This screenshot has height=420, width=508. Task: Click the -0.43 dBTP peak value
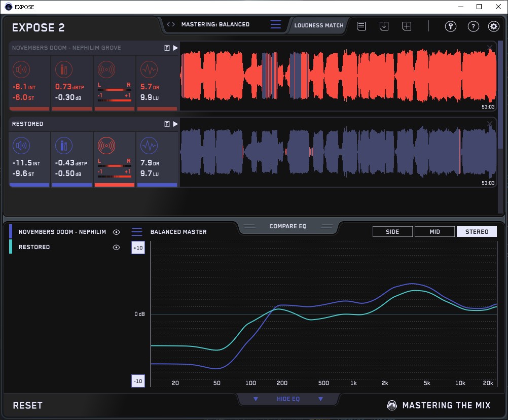71,163
